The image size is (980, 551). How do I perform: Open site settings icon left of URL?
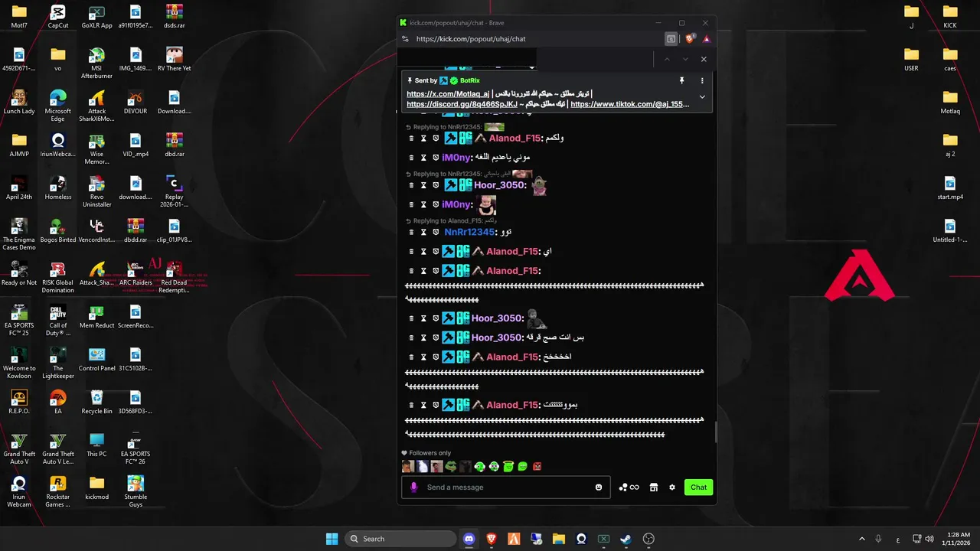pyautogui.click(x=404, y=39)
